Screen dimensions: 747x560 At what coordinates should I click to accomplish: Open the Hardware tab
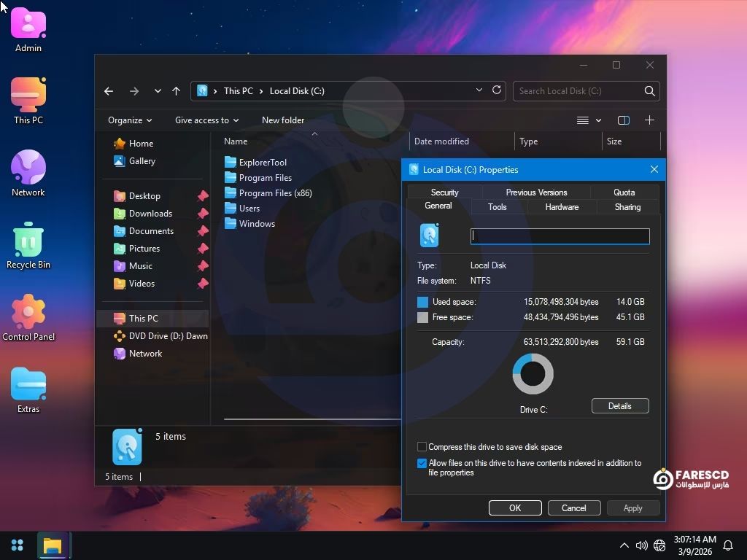point(562,207)
